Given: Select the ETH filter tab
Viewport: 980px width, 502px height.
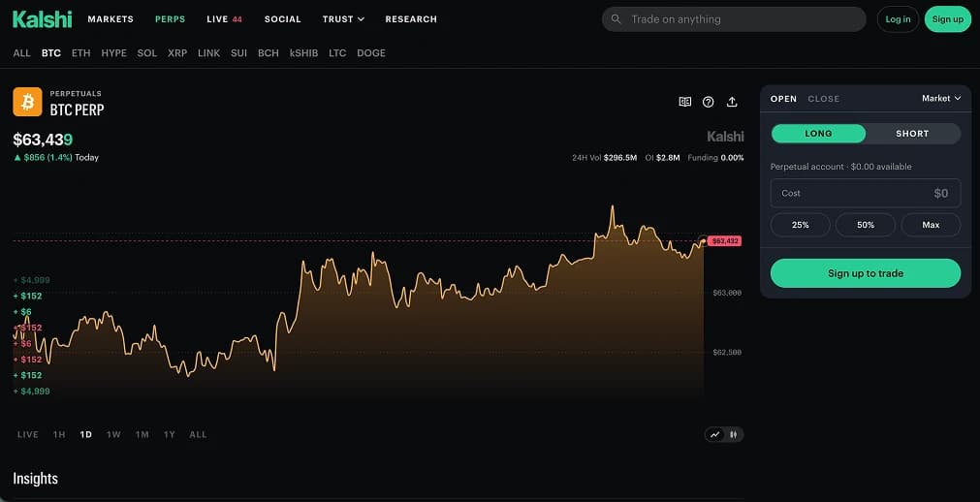Looking at the screenshot, I should (x=81, y=53).
